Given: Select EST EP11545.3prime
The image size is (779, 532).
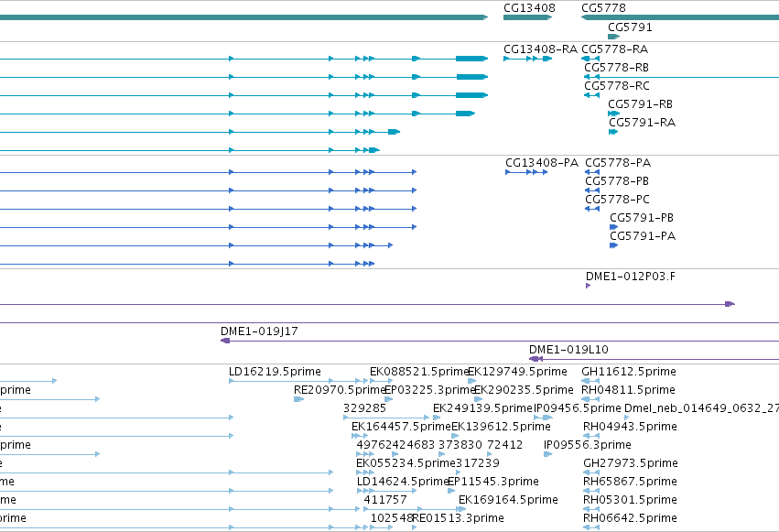Looking at the screenshot, I should point(451,492).
